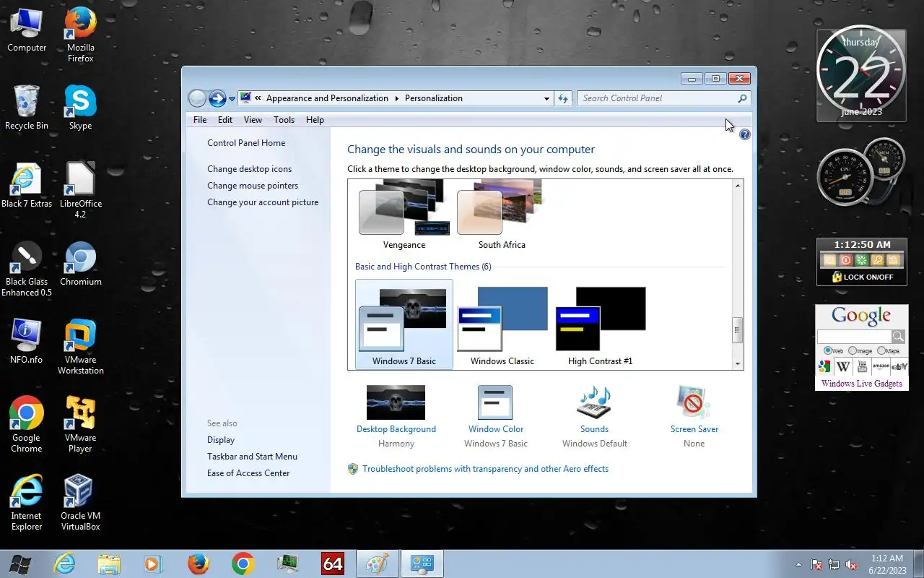Viewport: 924px width, 578px height.
Task: Open Internet Explorer from the taskbar
Action: [x=64, y=564]
